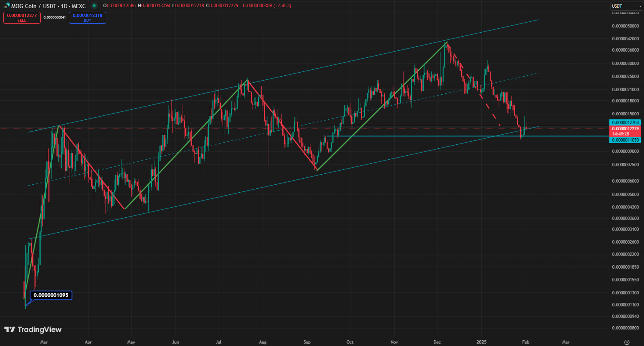Click the Low value 0.0000012218

(x=190, y=6)
